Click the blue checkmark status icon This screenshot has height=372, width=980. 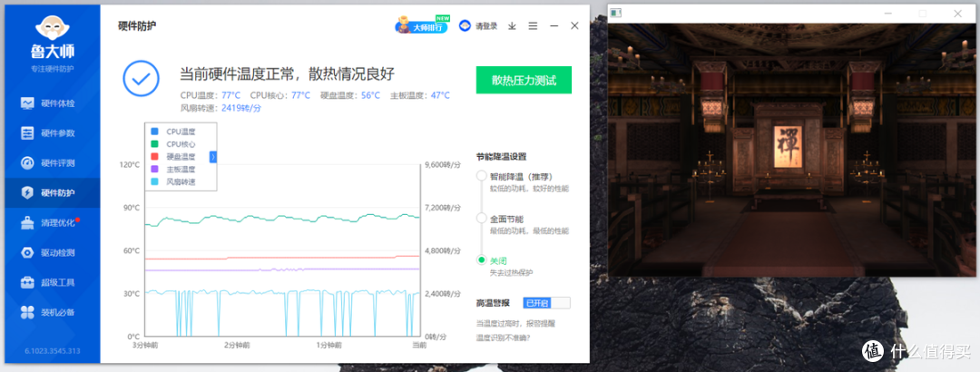coord(142,79)
